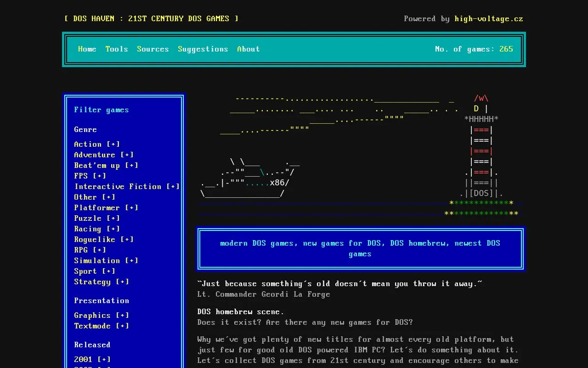
Task: Click the [+] next to Sport
Action: coord(108,271)
